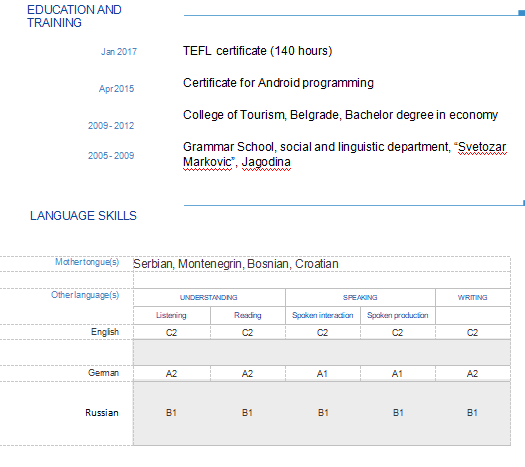Place cursor in Certificate for Android programming

278,83
